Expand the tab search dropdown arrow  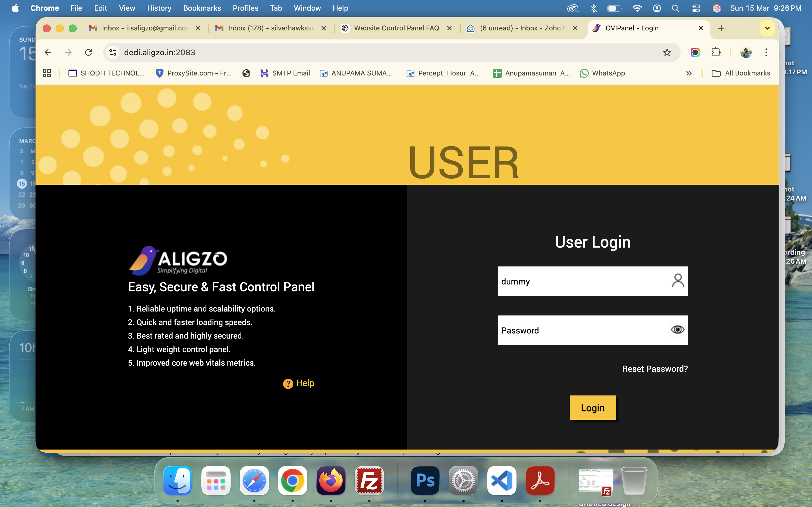click(x=767, y=28)
